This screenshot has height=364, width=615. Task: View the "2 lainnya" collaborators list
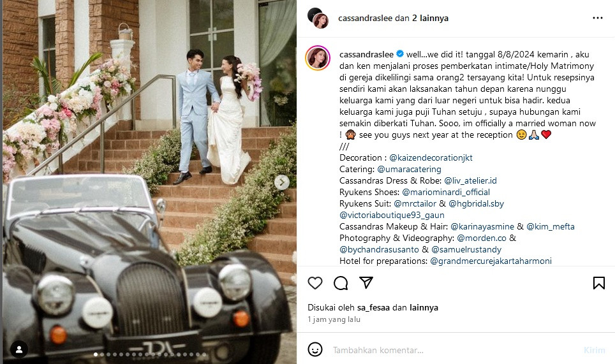pos(430,18)
